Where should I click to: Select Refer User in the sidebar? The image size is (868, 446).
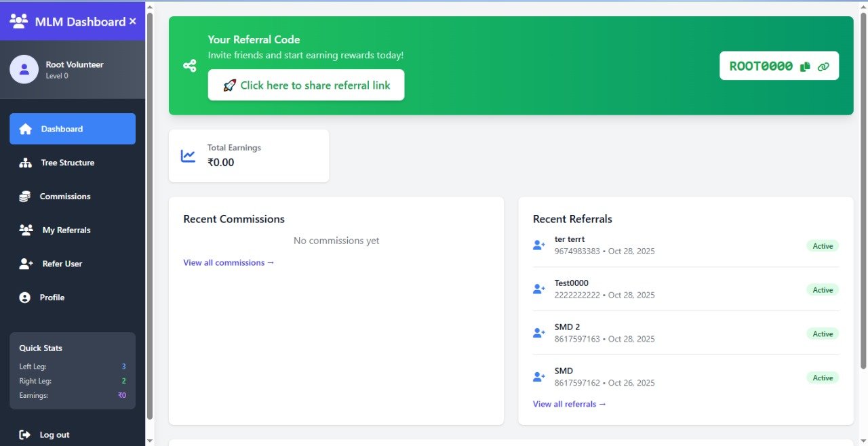[62, 264]
